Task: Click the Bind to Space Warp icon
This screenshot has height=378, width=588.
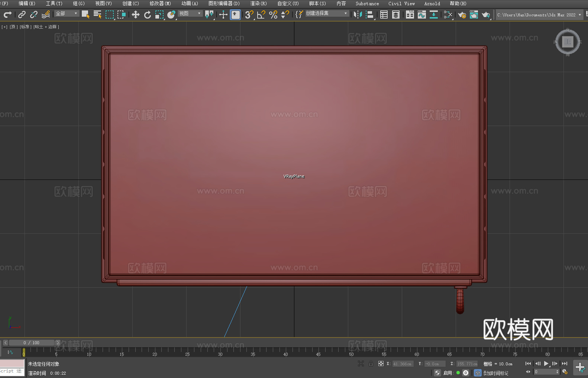Action: [46, 14]
